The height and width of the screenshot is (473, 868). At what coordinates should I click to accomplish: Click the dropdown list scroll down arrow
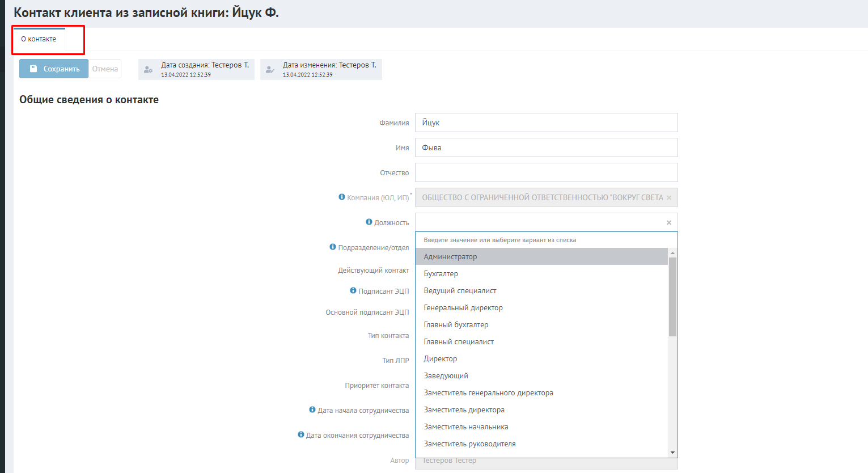point(672,453)
